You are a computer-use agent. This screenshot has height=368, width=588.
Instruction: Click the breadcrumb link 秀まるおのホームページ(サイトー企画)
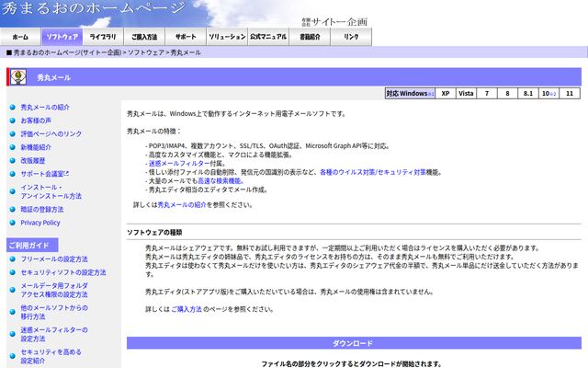[67, 52]
